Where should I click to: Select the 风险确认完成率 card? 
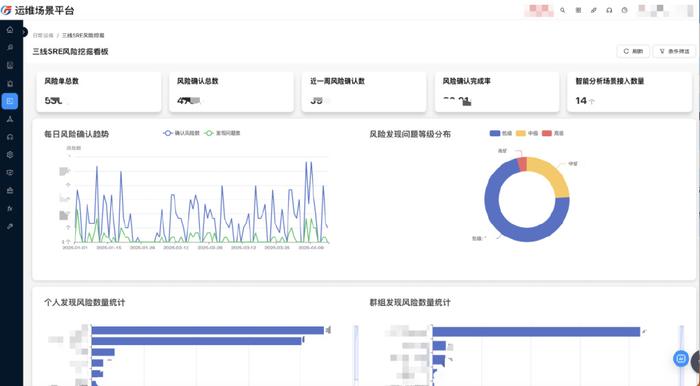(x=497, y=92)
